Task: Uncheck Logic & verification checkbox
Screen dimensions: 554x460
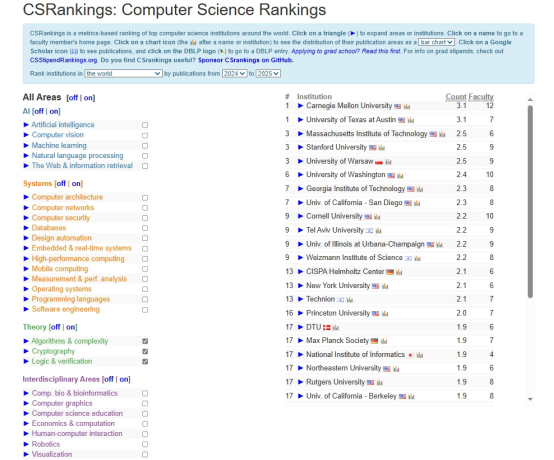Action: pos(145,361)
